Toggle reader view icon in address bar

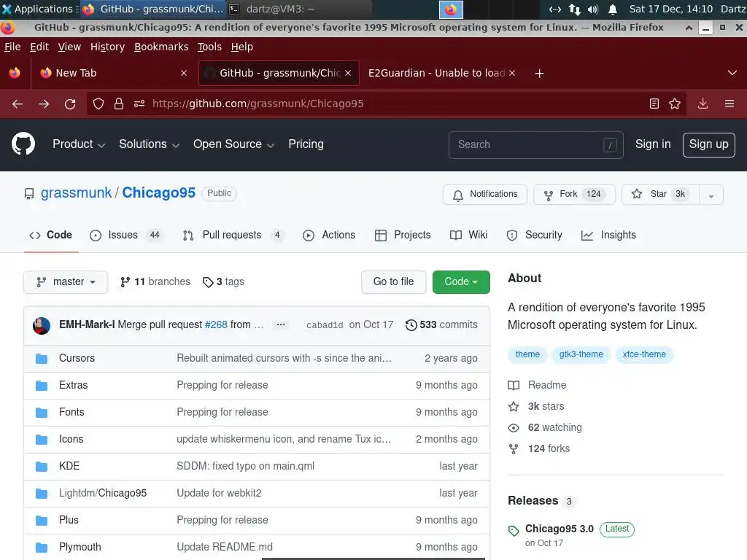[654, 104]
